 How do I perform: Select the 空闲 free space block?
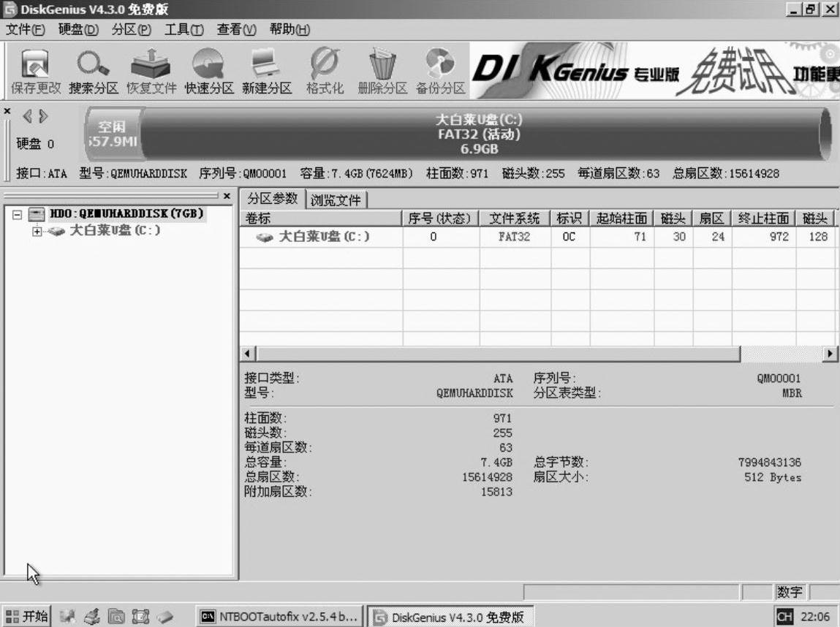113,134
